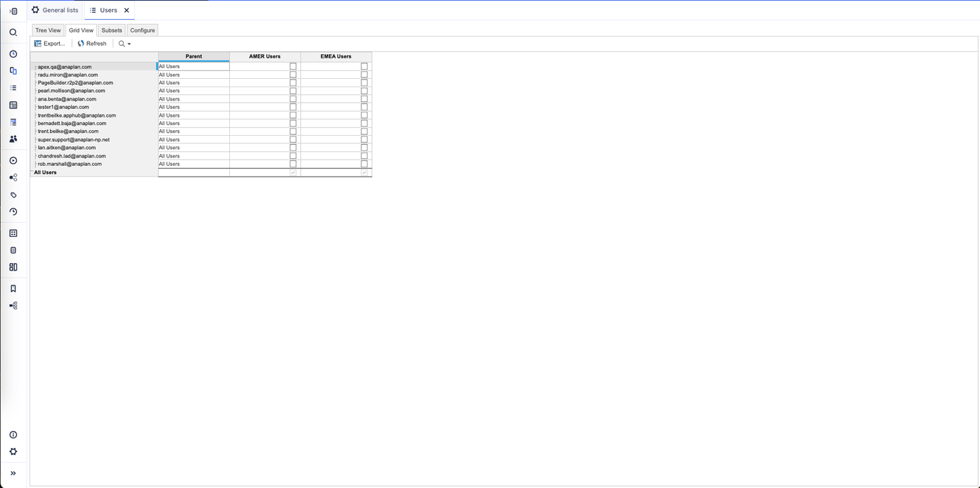Open the Subsets tab
The image size is (980, 488).
[112, 30]
